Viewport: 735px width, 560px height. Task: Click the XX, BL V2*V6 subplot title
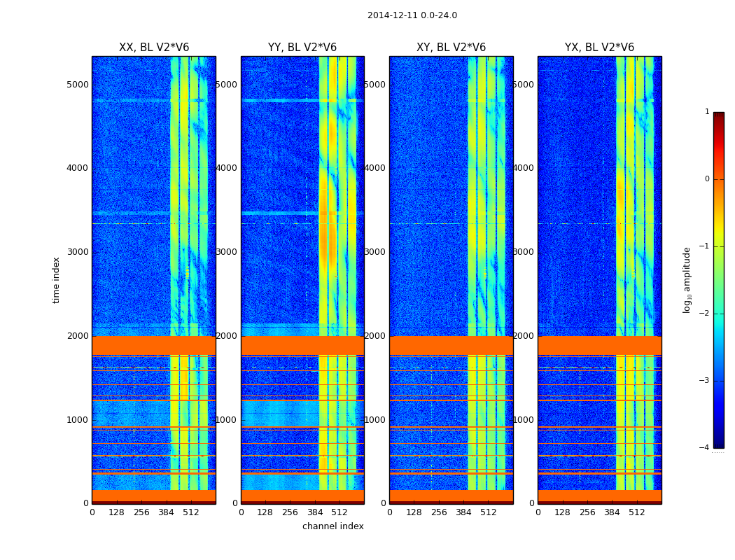153,48
